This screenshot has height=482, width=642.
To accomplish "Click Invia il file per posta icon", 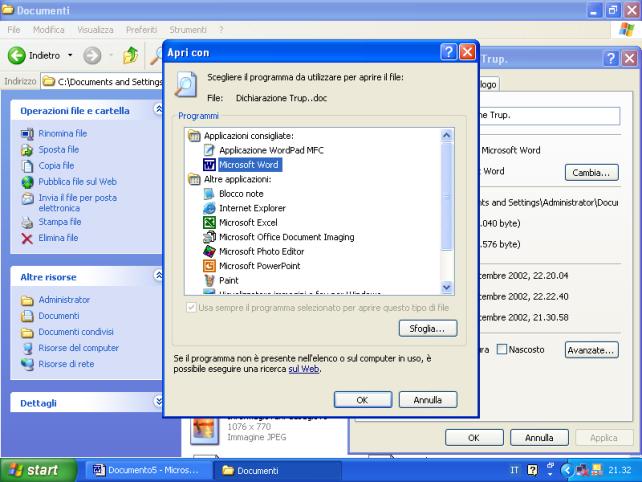I will click(x=27, y=199).
